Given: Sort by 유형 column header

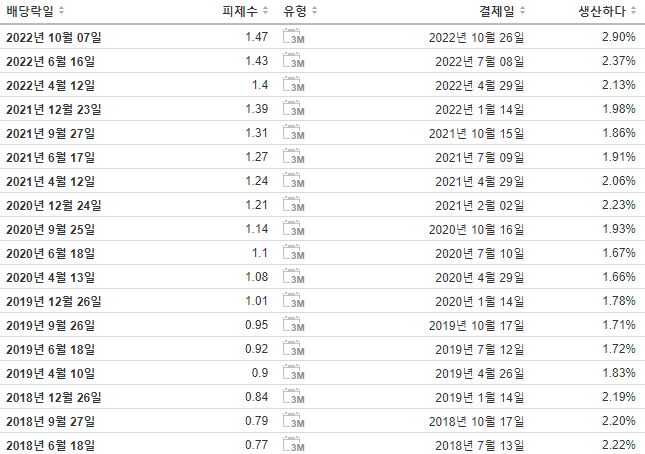Looking at the screenshot, I should coord(300,11).
